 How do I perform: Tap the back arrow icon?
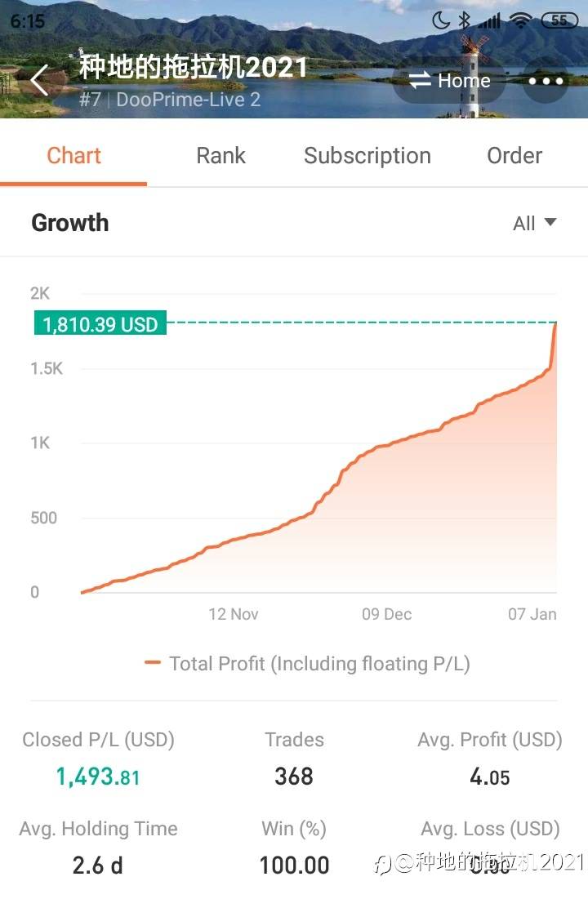pos(39,80)
